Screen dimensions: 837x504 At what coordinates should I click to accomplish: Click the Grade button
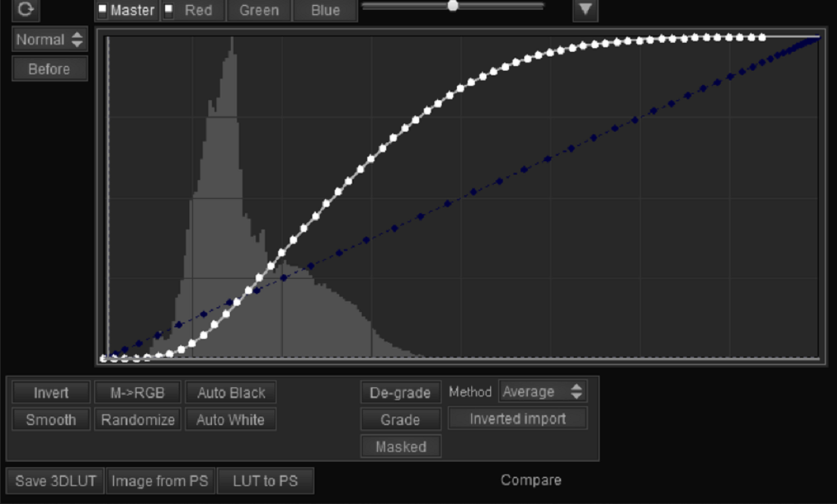(401, 420)
